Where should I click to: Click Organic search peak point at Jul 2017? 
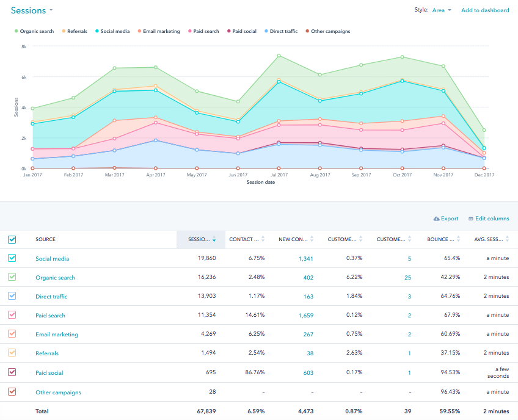[279, 56]
